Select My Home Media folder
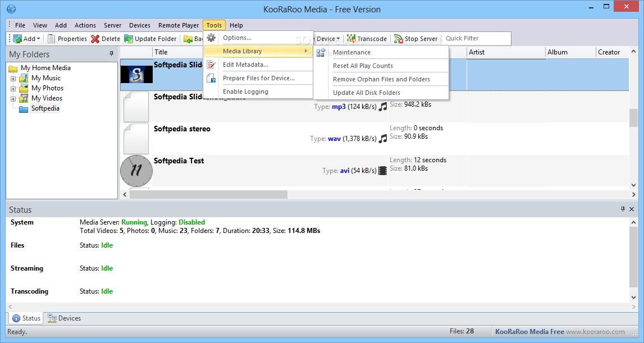 pyautogui.click(x=45, y=68)
